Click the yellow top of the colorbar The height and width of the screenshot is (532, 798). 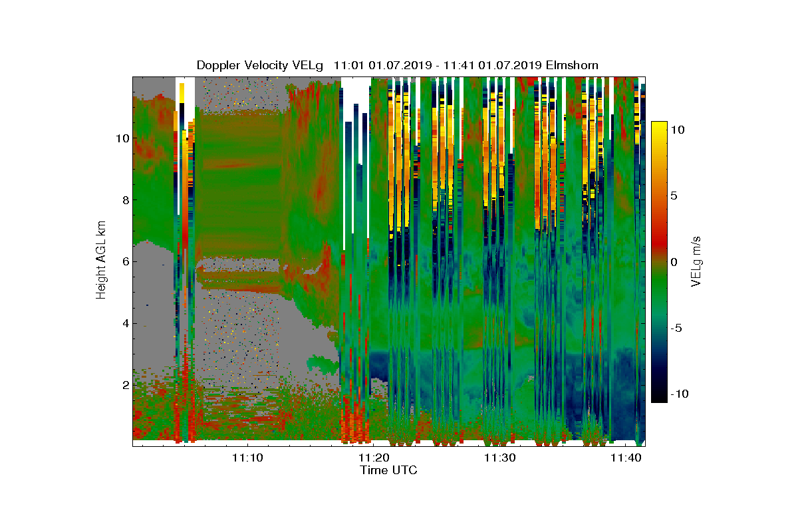tap(659, 128)
